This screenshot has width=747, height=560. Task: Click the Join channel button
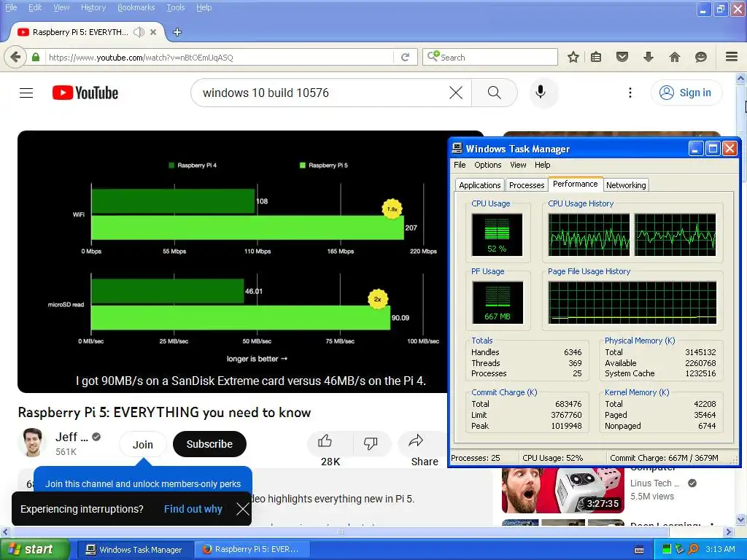142,444
